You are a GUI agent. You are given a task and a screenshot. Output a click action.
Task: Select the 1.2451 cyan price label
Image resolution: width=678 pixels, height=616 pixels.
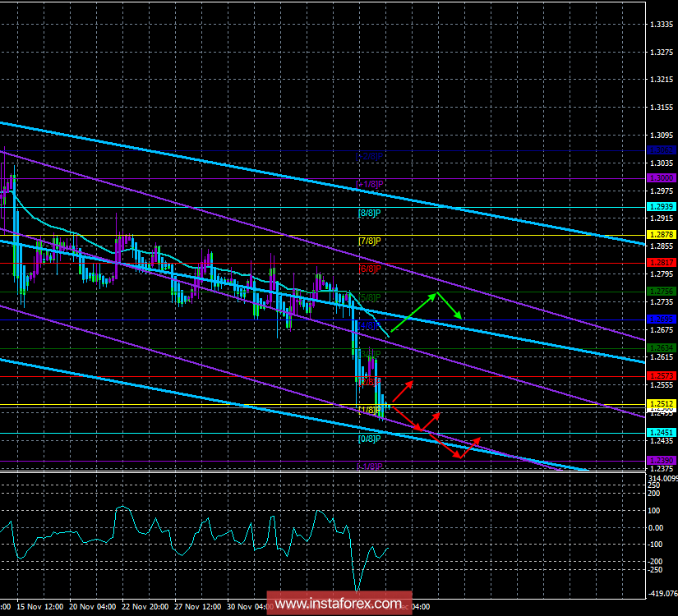click(x=662, y=433)
